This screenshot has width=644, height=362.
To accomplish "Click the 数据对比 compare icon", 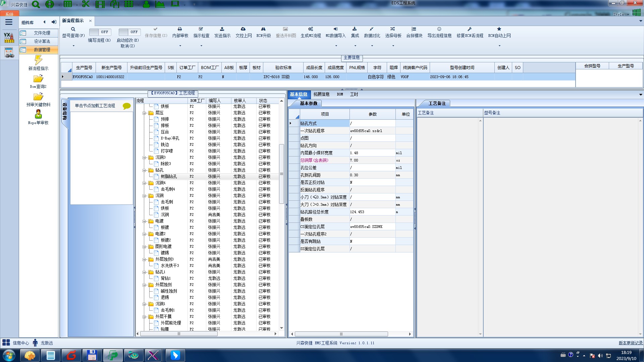I will (x=372, y=29).
